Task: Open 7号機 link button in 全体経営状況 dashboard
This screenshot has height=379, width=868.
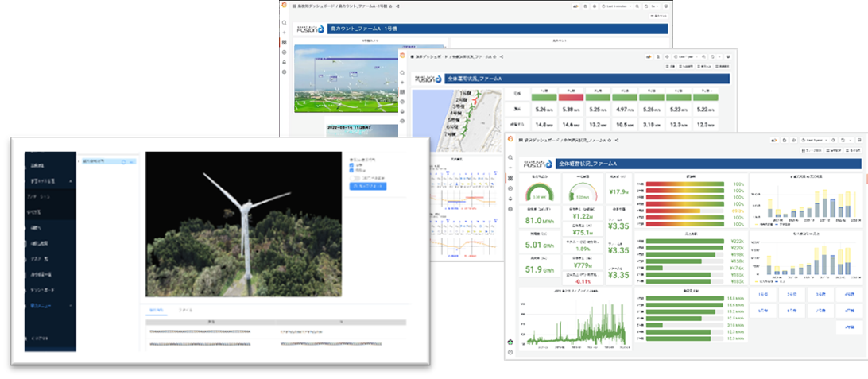Action: [x=820, y=311]
